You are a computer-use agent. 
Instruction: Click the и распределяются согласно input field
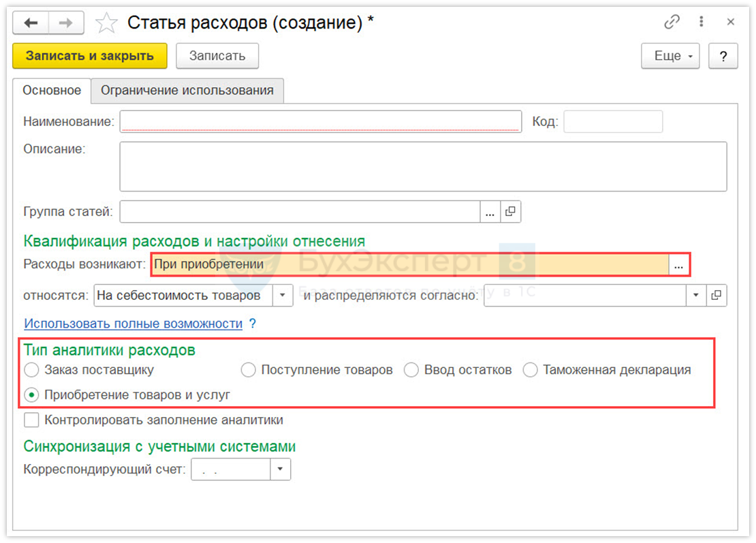click(585, 295)
